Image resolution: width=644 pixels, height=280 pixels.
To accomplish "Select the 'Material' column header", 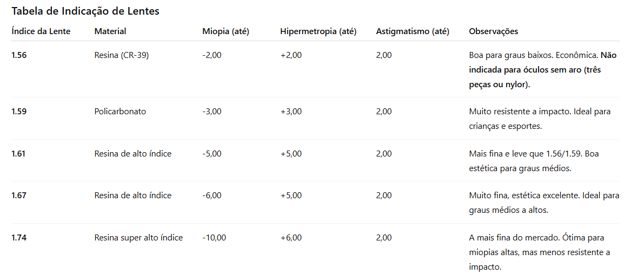I will [110, 31].
